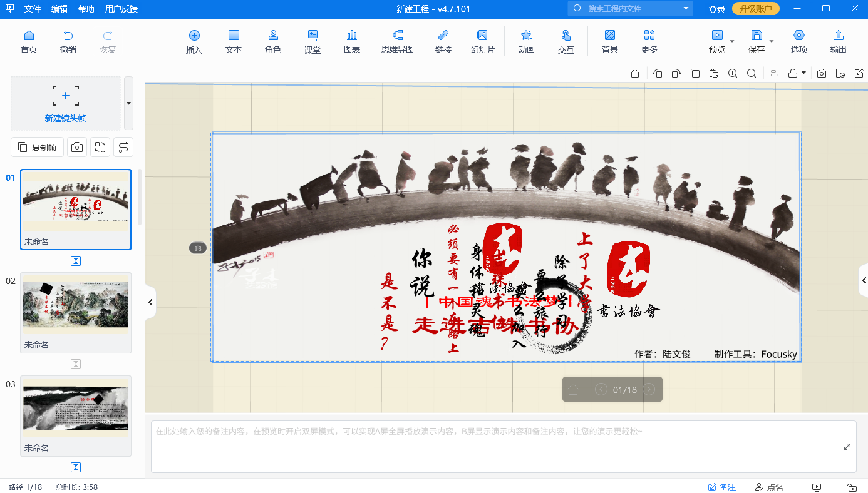Click the transition hourglass icon below frame 02
The image size is (868, 493).
76,364
